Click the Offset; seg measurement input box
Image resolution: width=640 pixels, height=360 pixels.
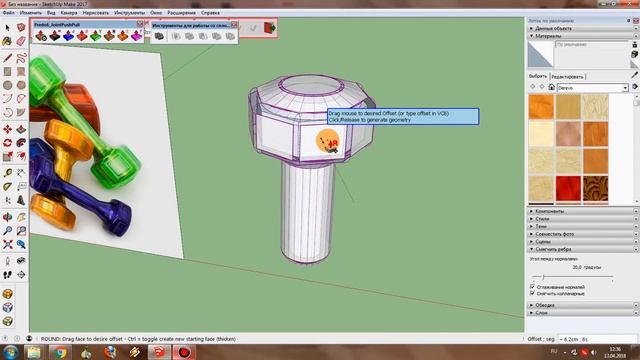coord(597,339)
